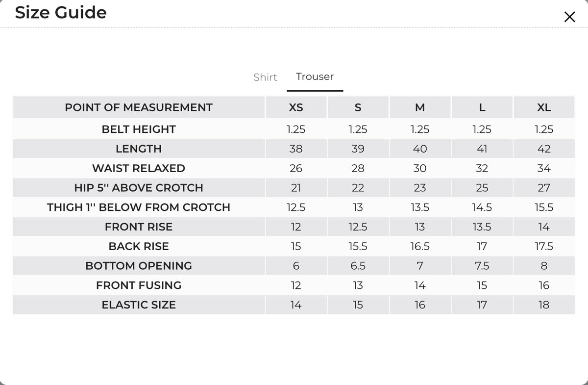This screenshot has height=385, width=588.
Task: Switch to the Shirt tab
Action: pos(265,77)
